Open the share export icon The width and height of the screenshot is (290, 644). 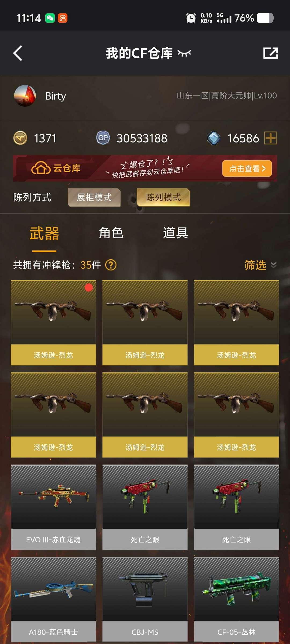pos(270,53)
